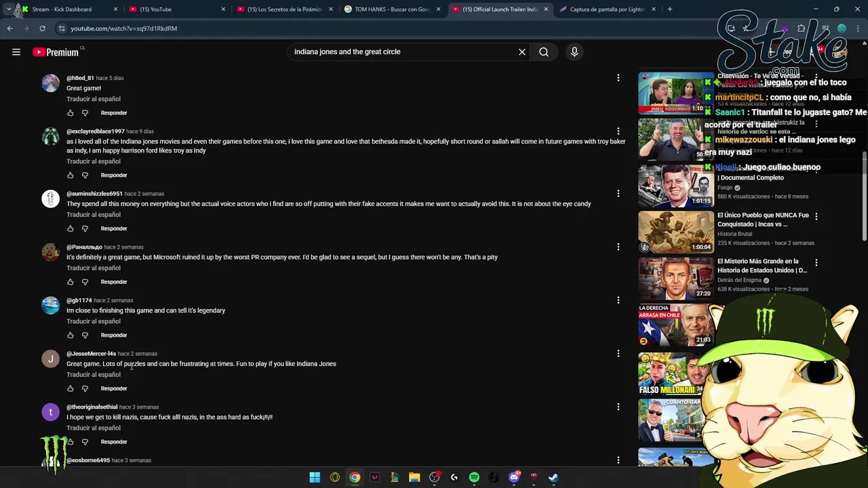Like the @exclayredblace1997 comment
Image resolution: width=868 pixels, height=488 pixels.
(x=70, y=176)
